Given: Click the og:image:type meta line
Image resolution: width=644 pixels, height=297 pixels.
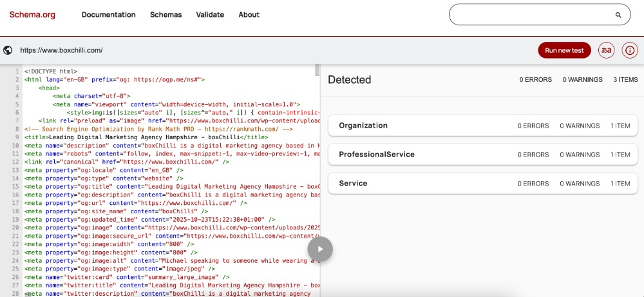Looking at the screenshot, I should tap(120, 269).
